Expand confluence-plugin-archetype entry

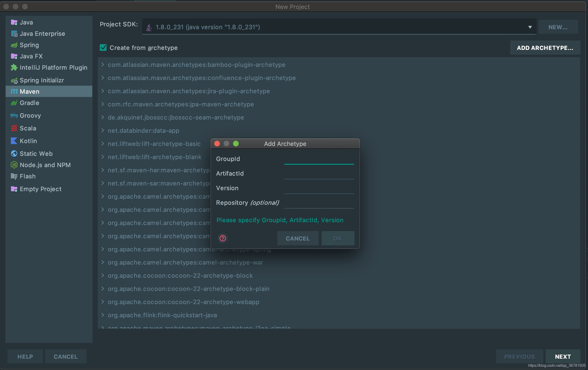pos(103,78)
